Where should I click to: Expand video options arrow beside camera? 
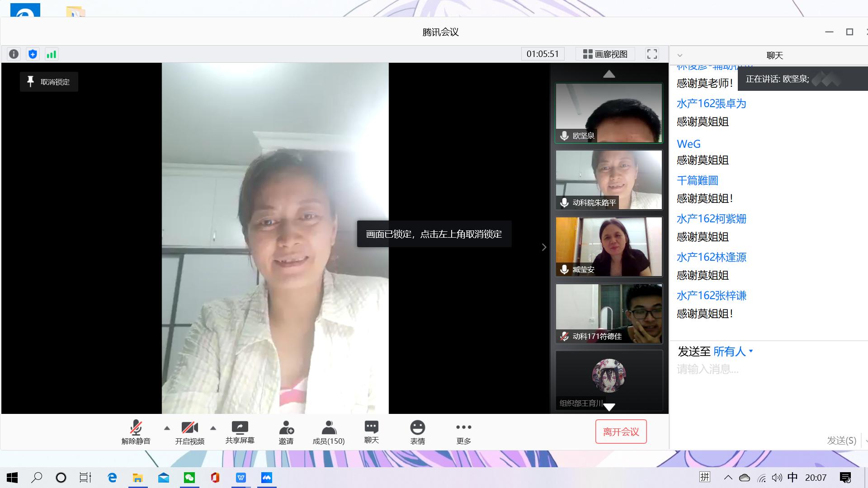click(x=213, y=428)
